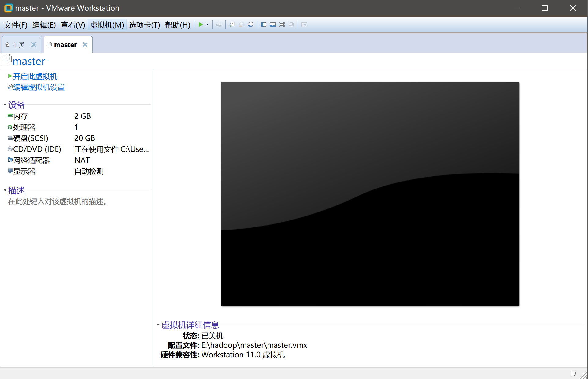The image size is (588, 379).
Task: Click the 内存 memory device icon
Action: click(x=10, y=116)
